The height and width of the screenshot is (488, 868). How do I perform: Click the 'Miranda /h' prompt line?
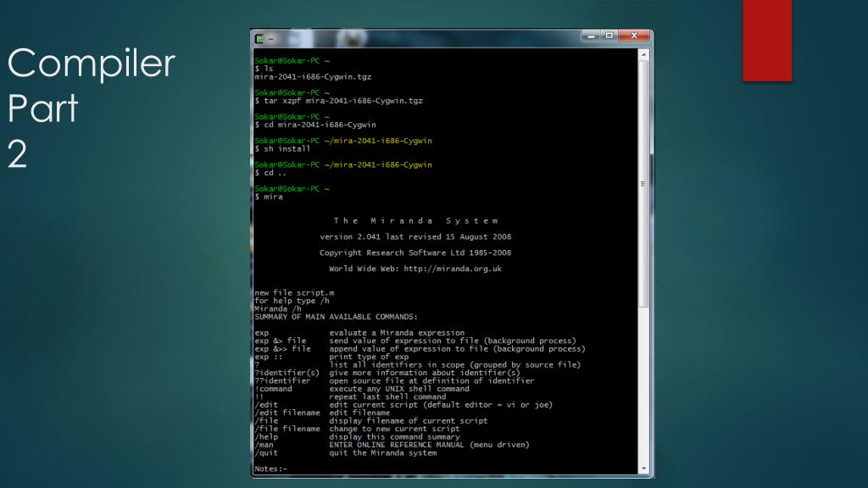click(278, 308)
